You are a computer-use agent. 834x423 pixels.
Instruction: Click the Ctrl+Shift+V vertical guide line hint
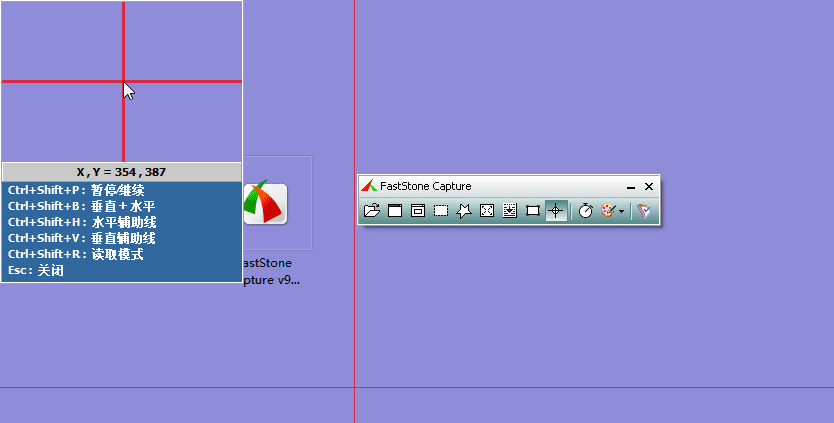[81, 238]
